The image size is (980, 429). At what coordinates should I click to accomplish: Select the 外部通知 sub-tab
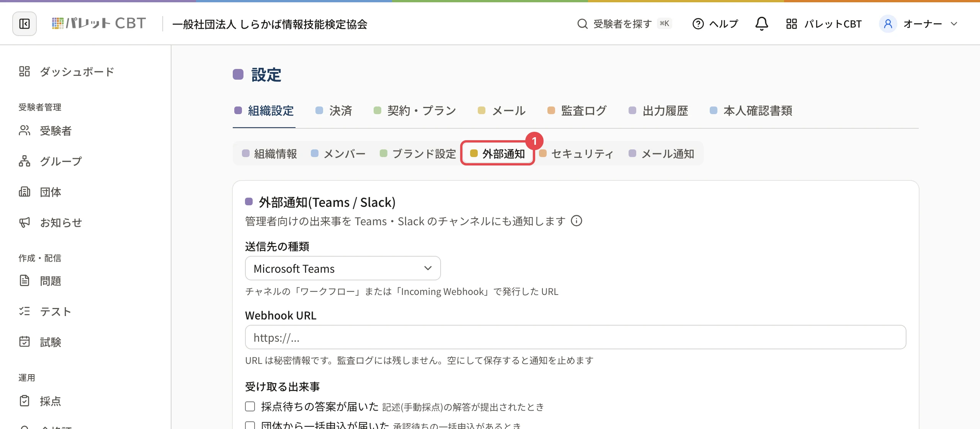point(498,154)
